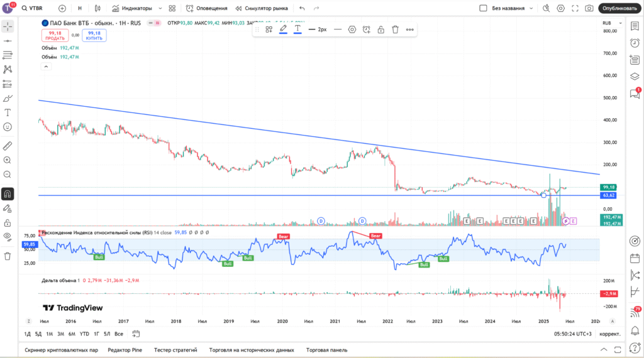644x358 pixels.
Task: Activate the zoom in tool
Action: [8, 160]
